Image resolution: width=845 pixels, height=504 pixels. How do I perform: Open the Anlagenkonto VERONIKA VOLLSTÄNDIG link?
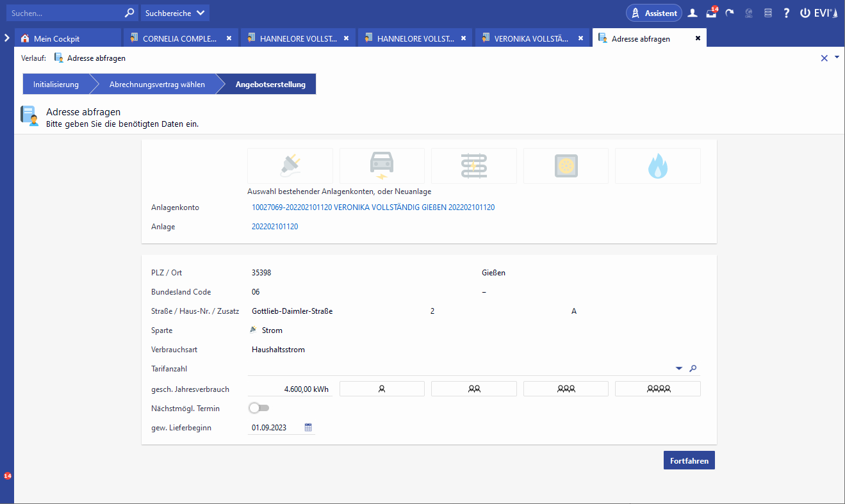pyautogui.click(x=373, y=207)
